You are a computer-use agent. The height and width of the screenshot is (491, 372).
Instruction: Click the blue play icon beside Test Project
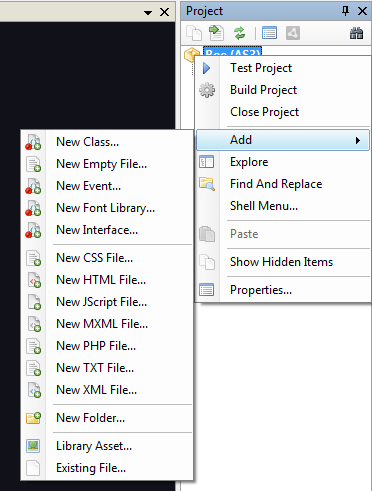pyautogui.click(x=207, y=68)
